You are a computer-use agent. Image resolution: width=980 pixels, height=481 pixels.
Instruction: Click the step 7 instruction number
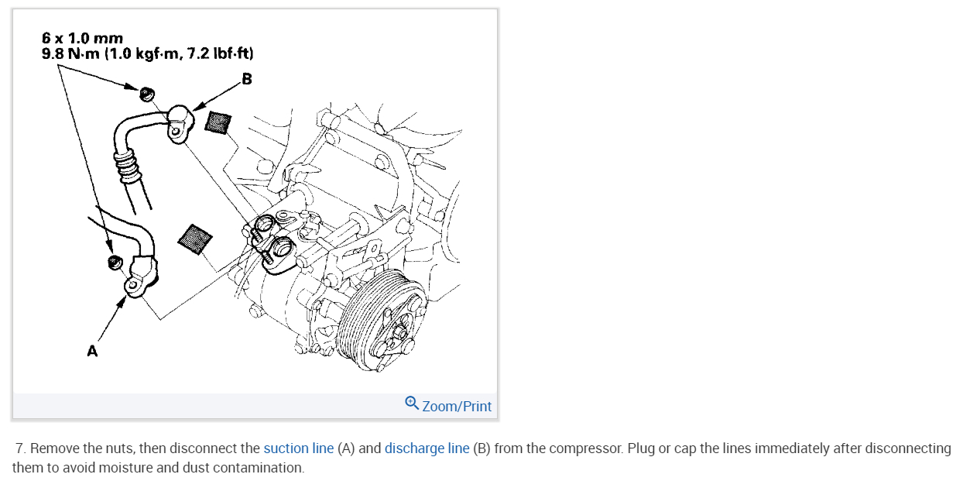coord(21,448)
